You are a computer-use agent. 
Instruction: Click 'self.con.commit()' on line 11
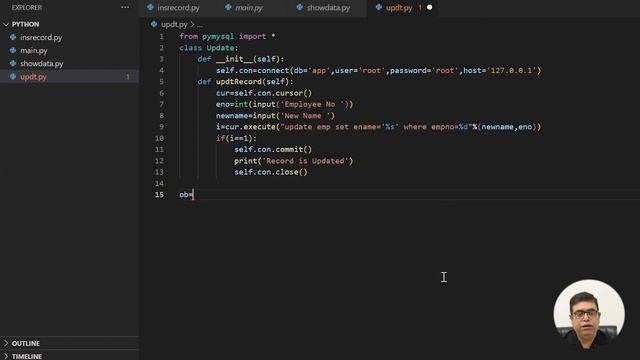pyautogui.click(x=273, y=150)
